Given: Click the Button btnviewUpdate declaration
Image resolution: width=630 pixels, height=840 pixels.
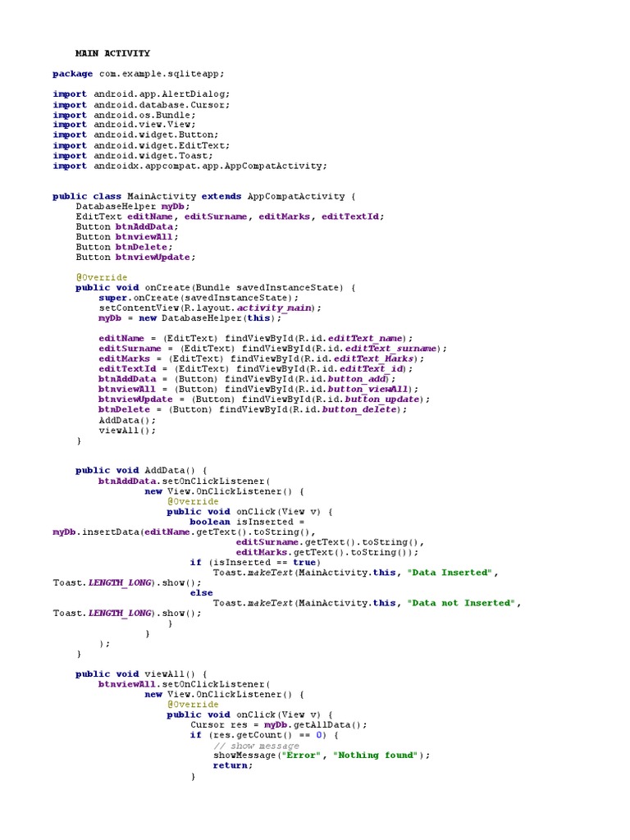Looking at the screenshot, I should pyautogui.click(x=135, y=258).
